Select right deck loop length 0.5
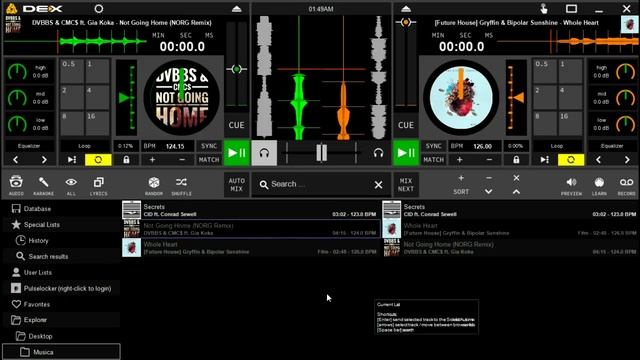 click(x=545, y=71)
